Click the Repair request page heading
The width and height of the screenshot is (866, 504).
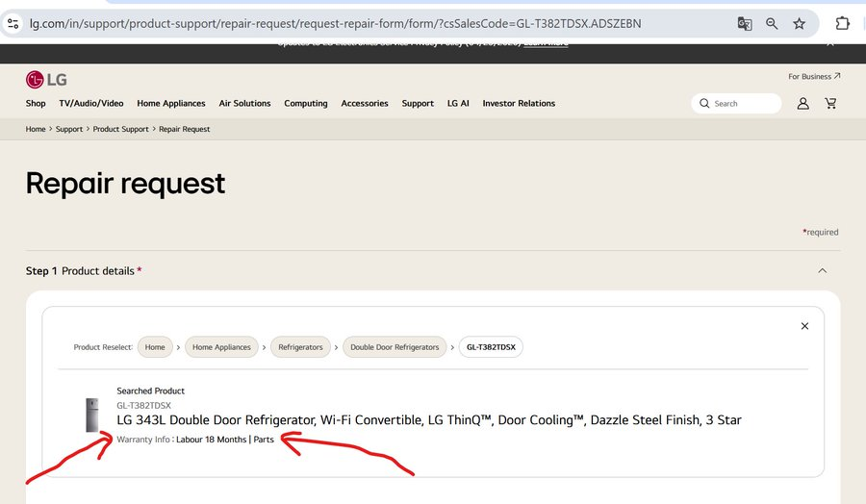[125, 184]
